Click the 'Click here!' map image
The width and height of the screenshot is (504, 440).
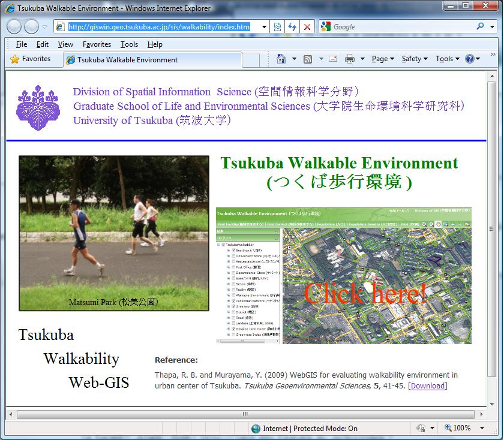tap(343, 276)
